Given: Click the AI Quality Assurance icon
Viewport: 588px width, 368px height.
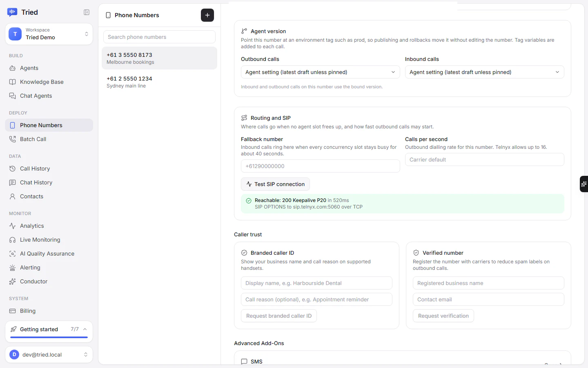Looking at the screenshot, I should click(x=13, y=254).
